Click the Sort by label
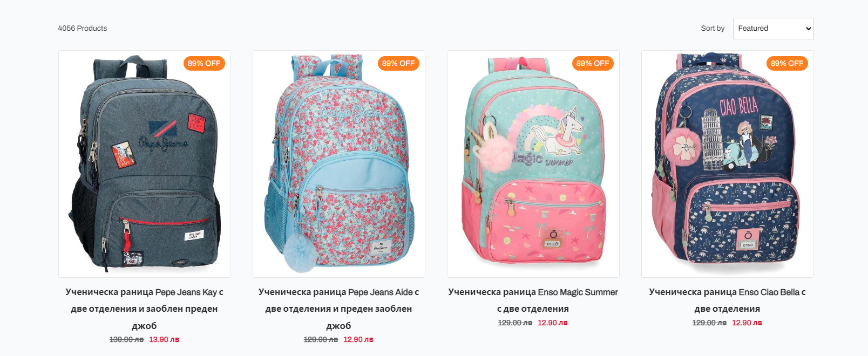The height and width of the screenshot is (356, 868). [713, 28]
